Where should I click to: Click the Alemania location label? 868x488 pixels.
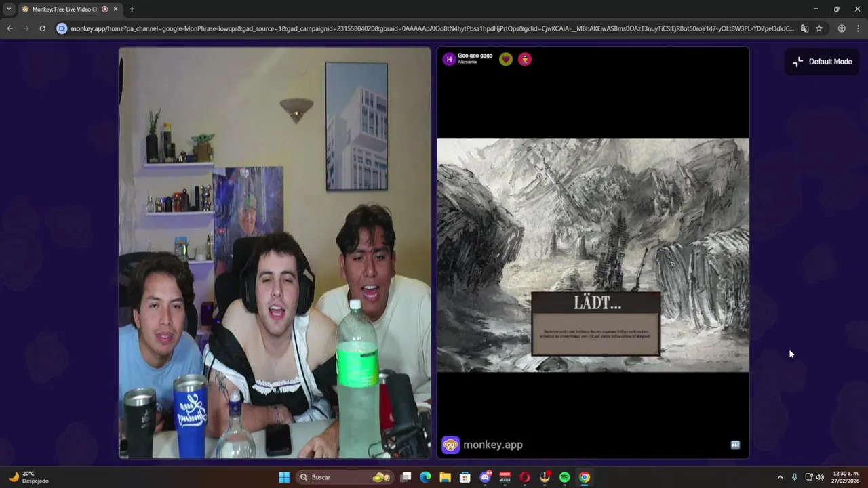pos(467,62)
